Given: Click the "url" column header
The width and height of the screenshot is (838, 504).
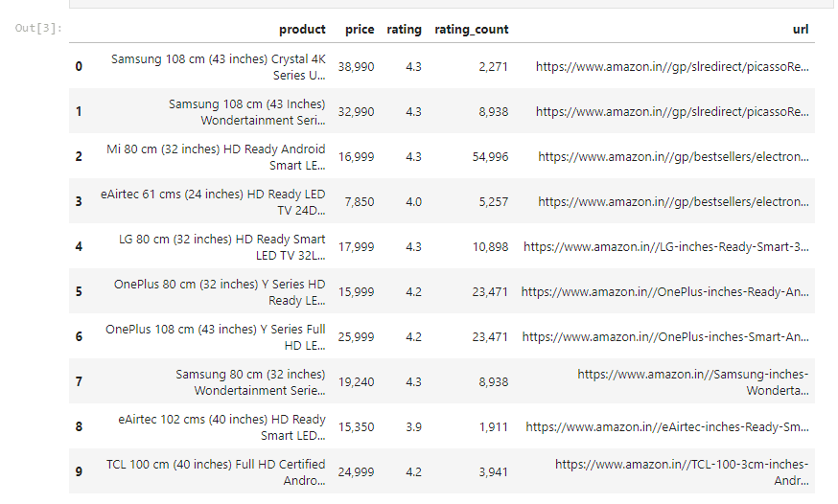Looking at the screenshot, I should click(801, 29).
